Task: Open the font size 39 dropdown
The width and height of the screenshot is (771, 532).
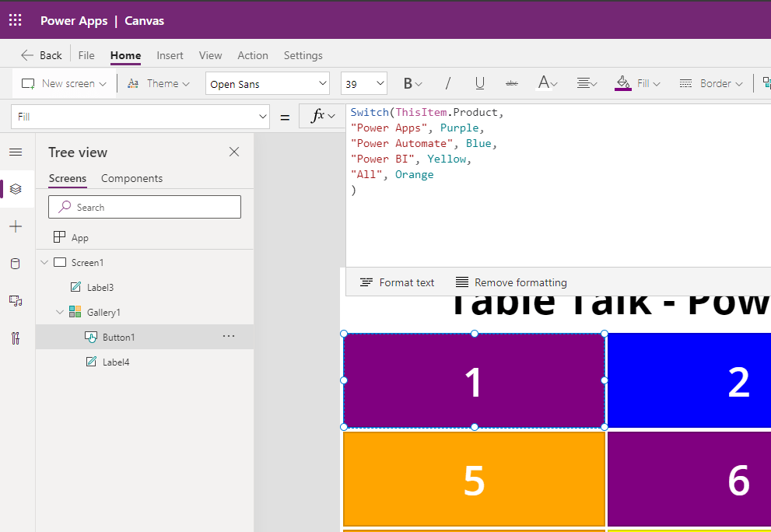Action: tap(364, 83)
